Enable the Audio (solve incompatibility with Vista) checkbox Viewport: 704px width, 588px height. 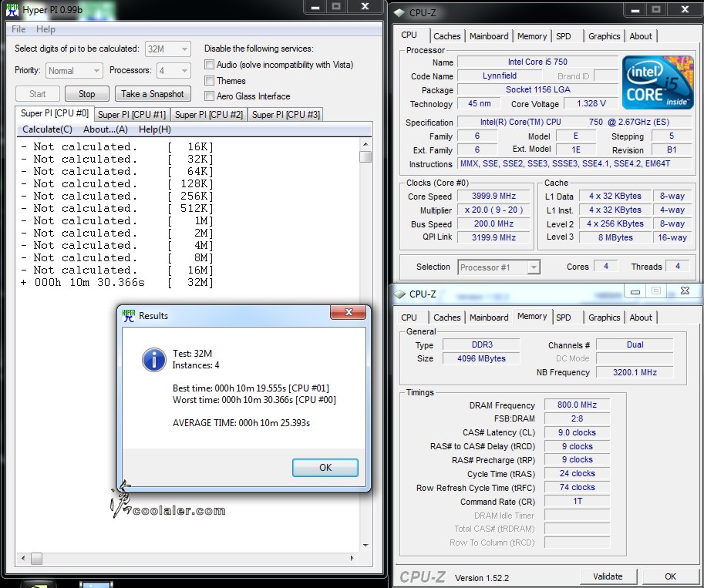pyautogui.click(x=209, y=64)
